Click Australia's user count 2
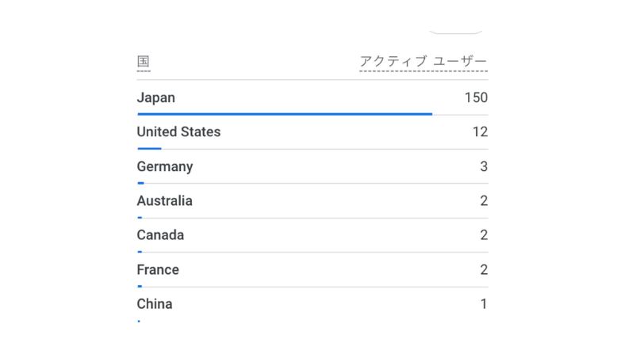Image resolution: width=644 pixels, height=362 pixels. coord(484,200)
